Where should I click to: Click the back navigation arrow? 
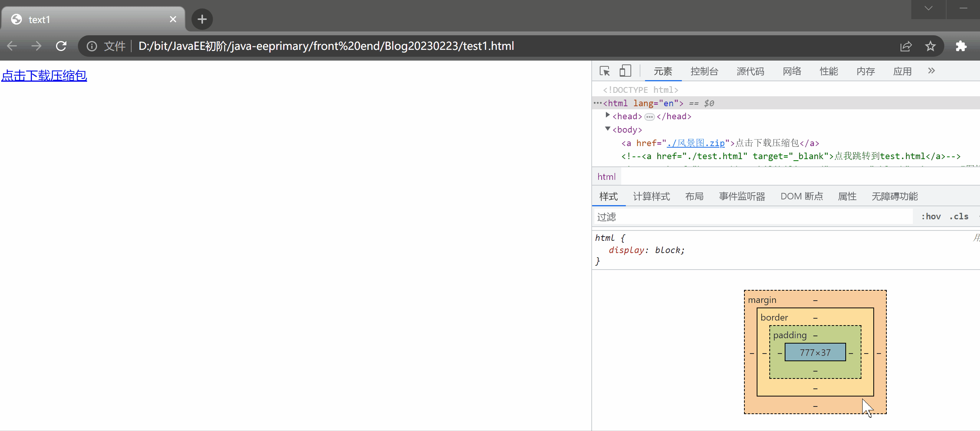pyautogui.click(x=12, y=46)
